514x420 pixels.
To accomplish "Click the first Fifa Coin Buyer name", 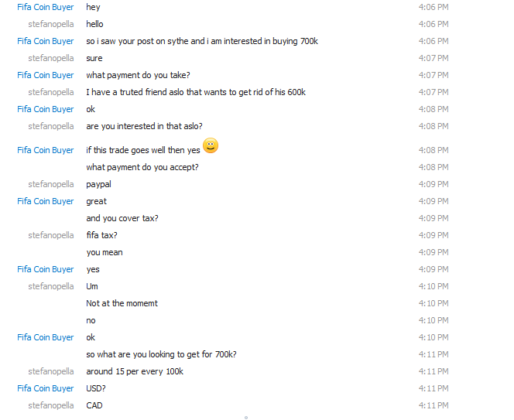I will tap(45, 7).
